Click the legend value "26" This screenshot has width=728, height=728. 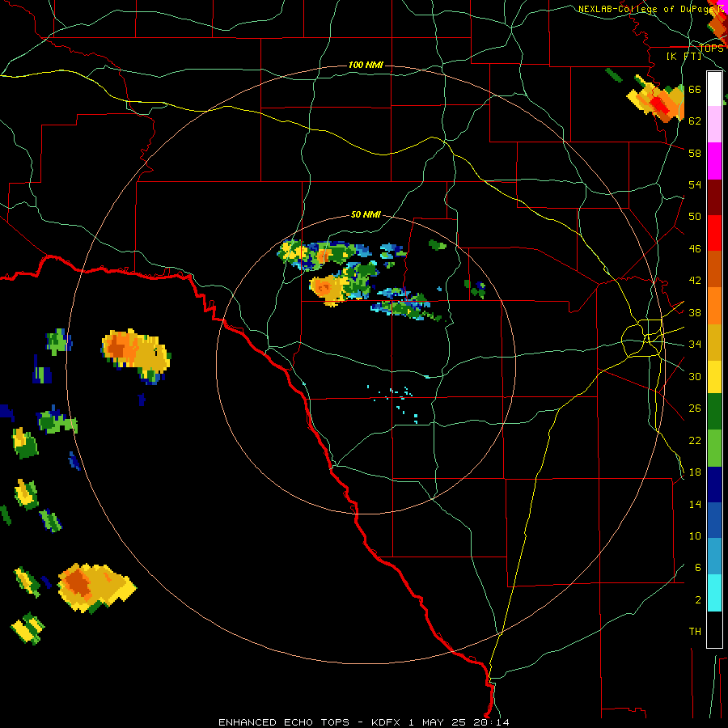[x=695, y=408]
